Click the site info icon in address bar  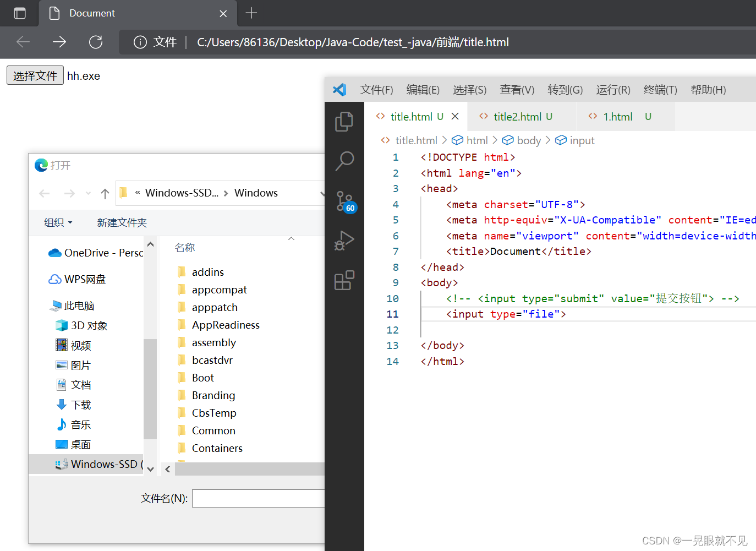click(140, 42)
